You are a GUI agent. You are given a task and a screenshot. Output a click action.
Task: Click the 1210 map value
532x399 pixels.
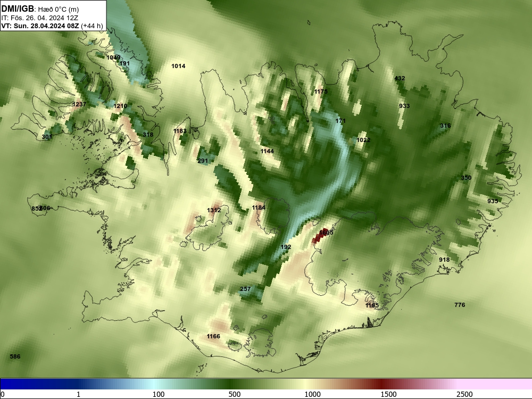pos(120,106)
